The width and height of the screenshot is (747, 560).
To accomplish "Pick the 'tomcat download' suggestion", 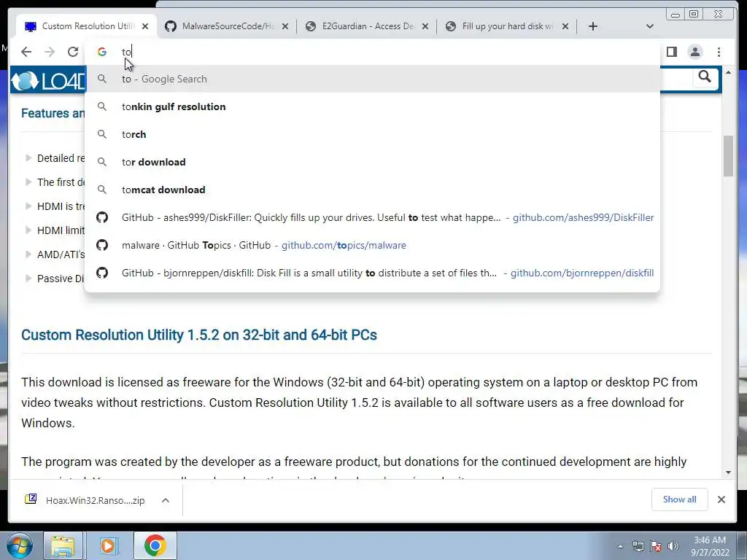I will pos(372,190).
